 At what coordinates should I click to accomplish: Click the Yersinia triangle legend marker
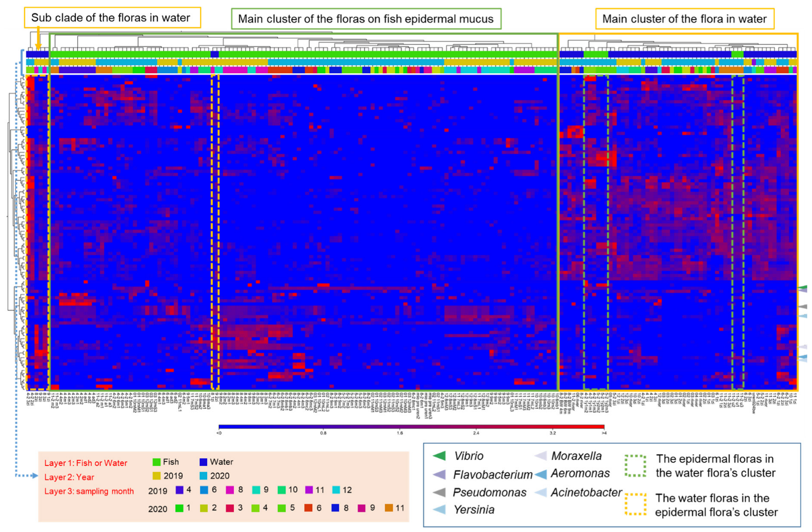click(439, 510)
